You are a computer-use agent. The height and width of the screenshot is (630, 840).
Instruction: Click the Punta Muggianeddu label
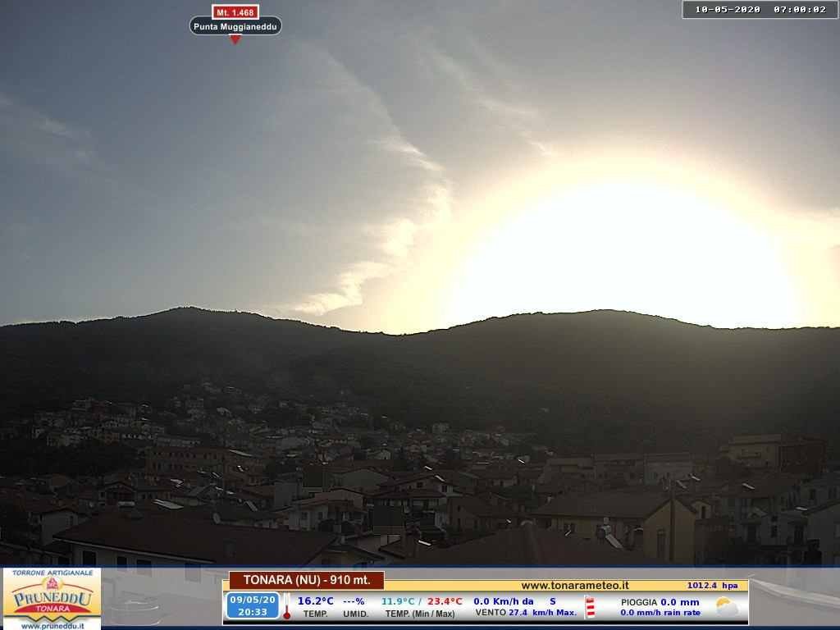coord(235,26)
